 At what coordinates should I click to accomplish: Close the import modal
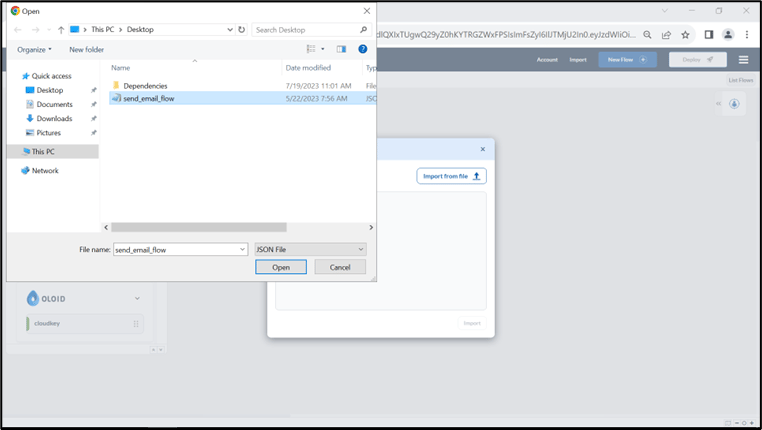[x=483, y=149]
